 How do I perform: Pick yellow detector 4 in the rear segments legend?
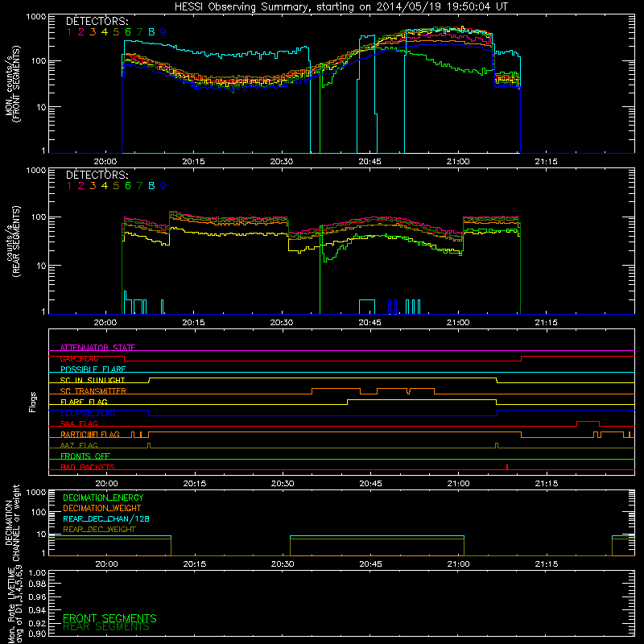tap(105, 186)
